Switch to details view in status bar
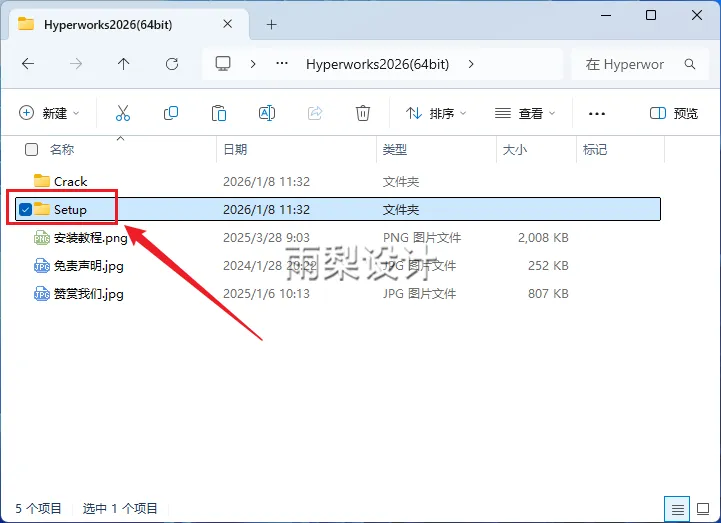Screen dimensions: 721x523 click(x=677, y=509)
